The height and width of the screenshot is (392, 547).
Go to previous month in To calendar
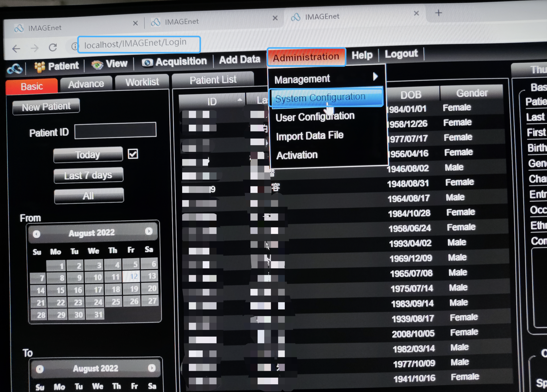click(x=40, y=369)
